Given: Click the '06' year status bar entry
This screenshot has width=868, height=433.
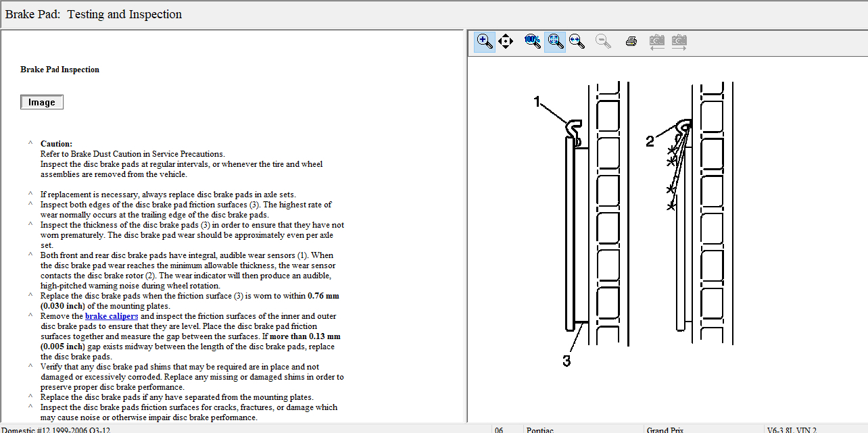Looking at the screenshot, I should pyautogui.click(x=499, y=430).
